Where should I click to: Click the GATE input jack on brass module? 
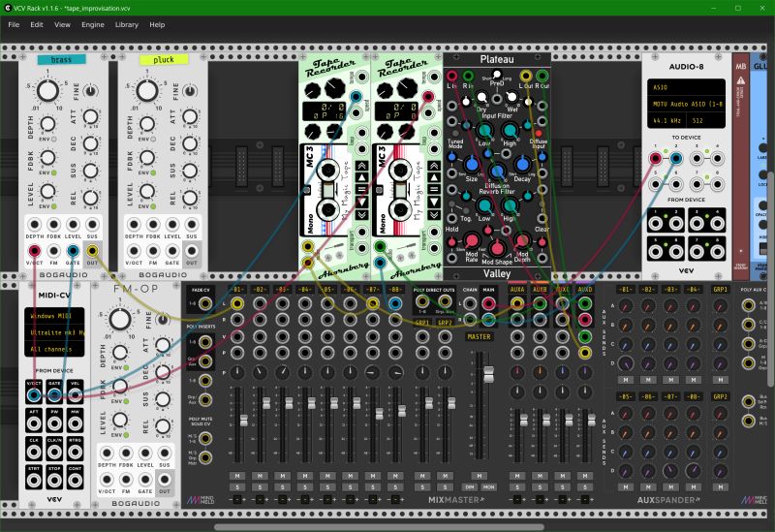click(x=74, y=251)
